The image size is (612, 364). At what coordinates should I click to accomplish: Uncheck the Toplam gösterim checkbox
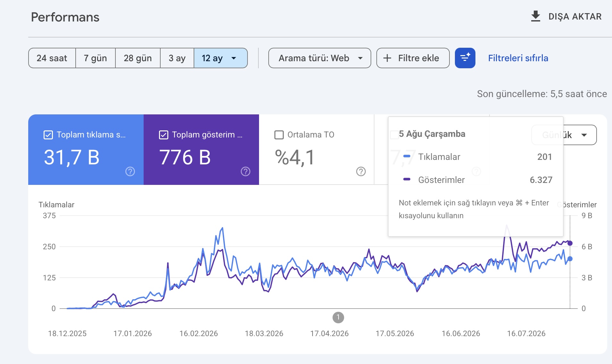point(163,135)
